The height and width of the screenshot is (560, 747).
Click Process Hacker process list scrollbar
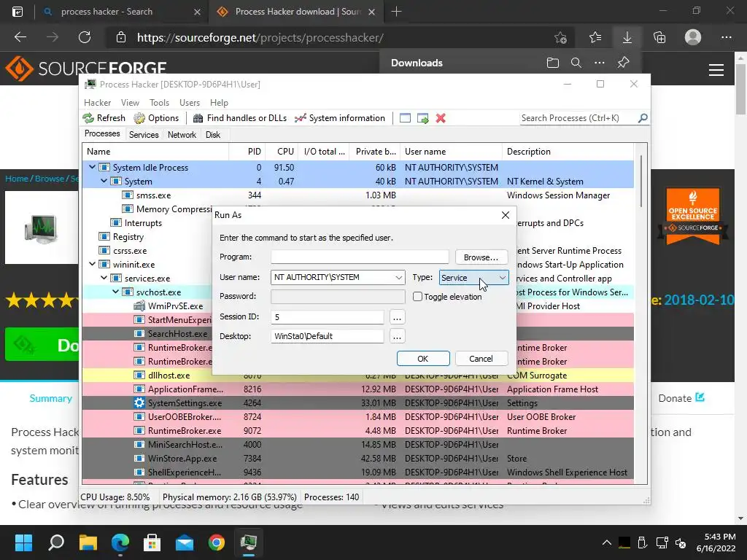(641, 181)
